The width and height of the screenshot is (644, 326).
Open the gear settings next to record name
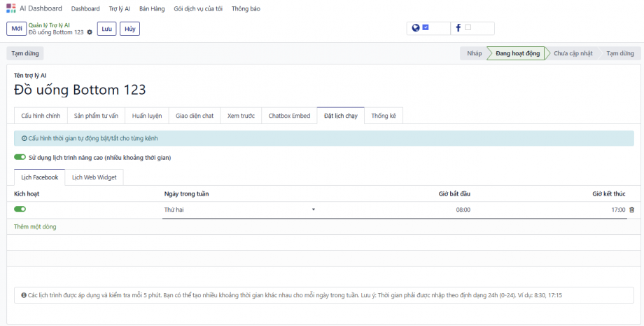coord(90,32)
